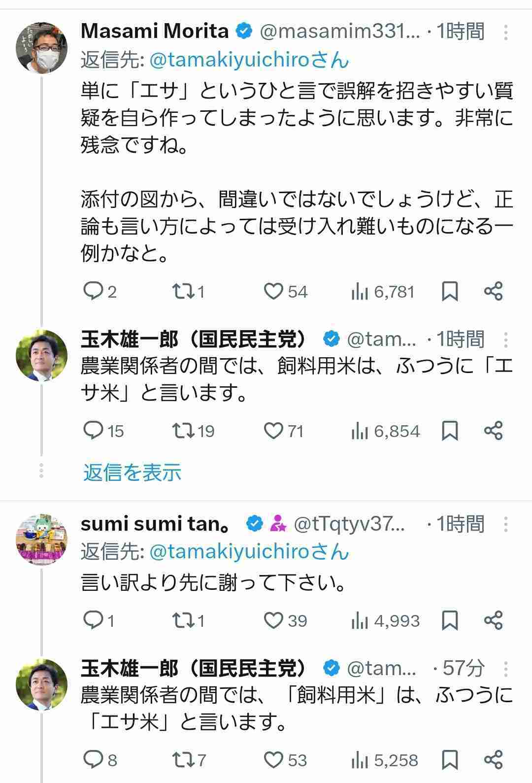Open sumi sumi tan's profile picture

[x=42, y=540]
